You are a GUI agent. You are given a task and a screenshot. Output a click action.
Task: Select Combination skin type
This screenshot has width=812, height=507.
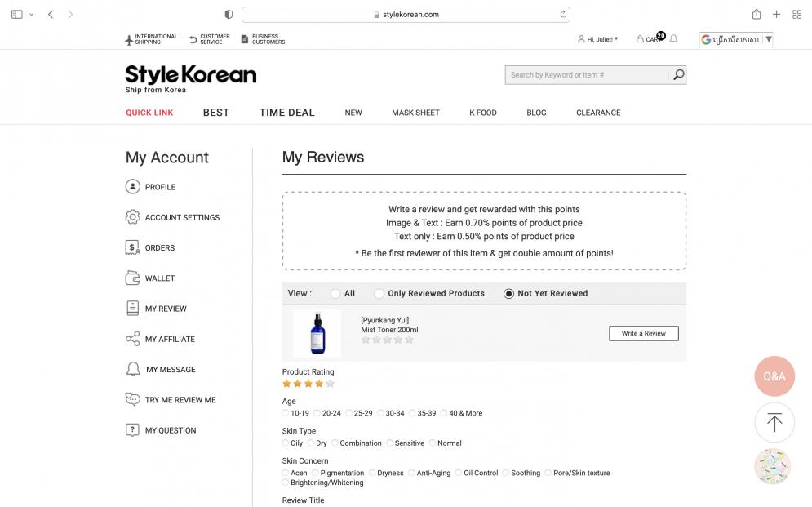(x=335, y=443)
